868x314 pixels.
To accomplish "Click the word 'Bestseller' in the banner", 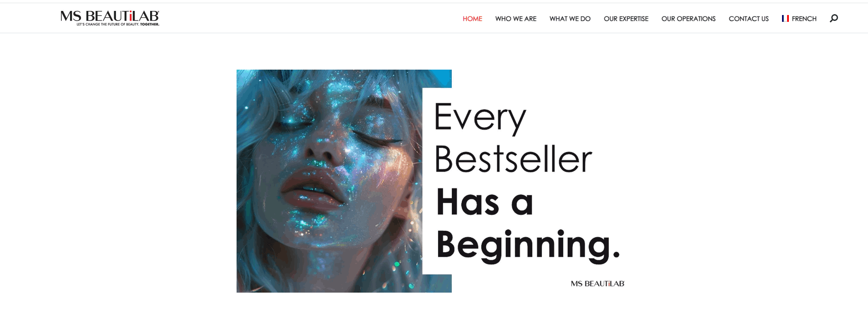I will click(x=513, y=159).
